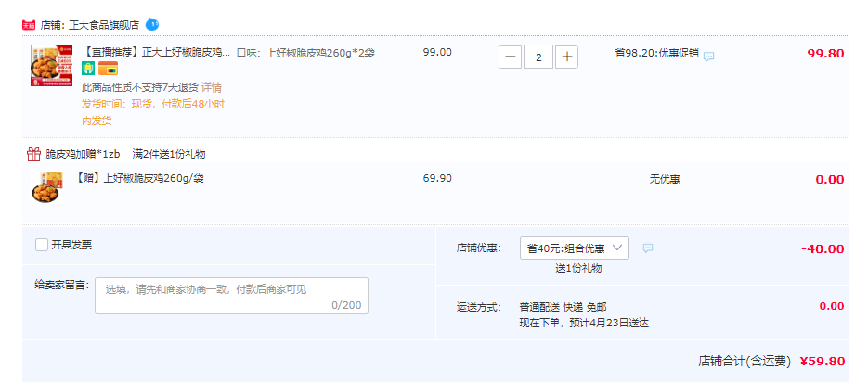This screenshot has width=868, height=382.
Task: Click the discount amount -40.00
Action: pyautogui.click(x=823, y=249)
